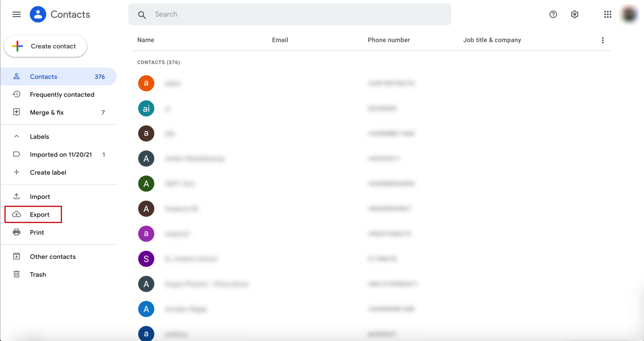Screen dimensions: 644x341
Task: Click the Import icon in the sidebar
Action: point(17,196)
